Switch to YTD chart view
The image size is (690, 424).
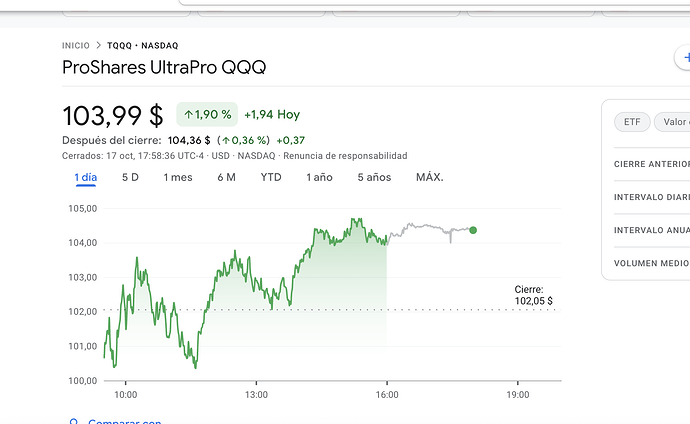coord(271,177)
